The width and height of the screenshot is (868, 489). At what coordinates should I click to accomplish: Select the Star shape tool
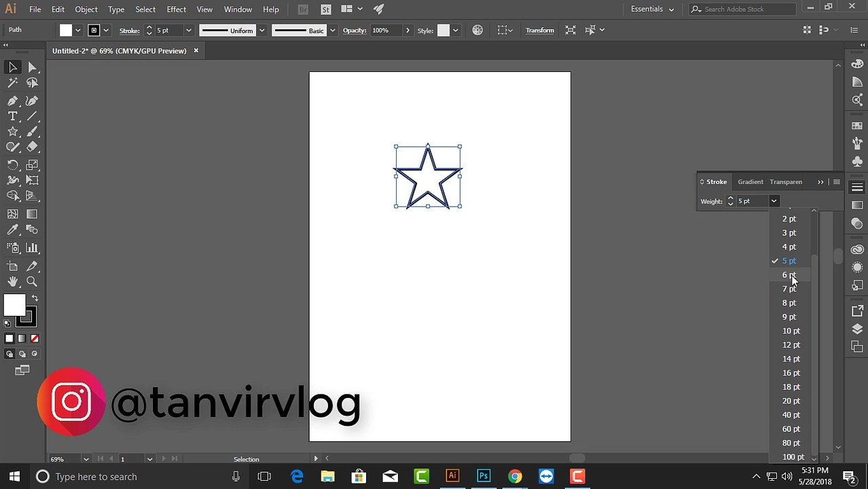pos(12,132)
